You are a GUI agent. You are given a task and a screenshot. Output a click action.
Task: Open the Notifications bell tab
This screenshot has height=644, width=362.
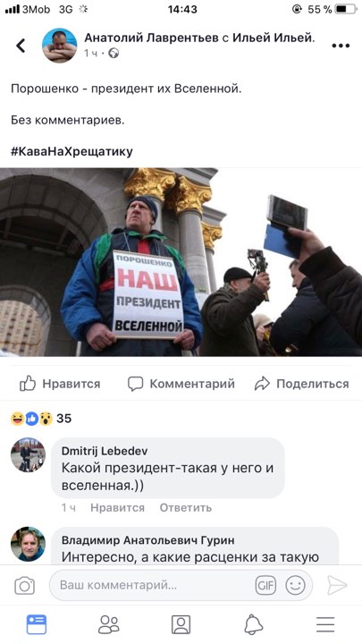click(x=254, y=624)
